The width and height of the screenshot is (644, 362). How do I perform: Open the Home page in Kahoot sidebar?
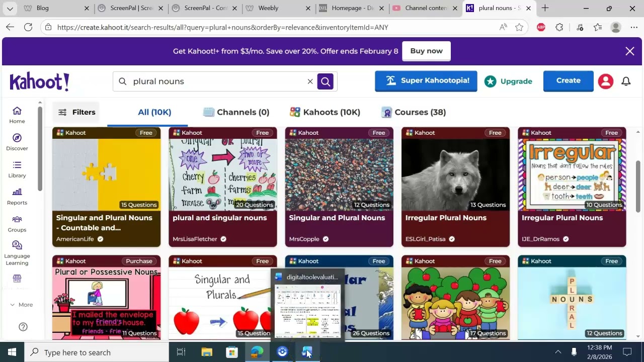[x=17, y=115]
